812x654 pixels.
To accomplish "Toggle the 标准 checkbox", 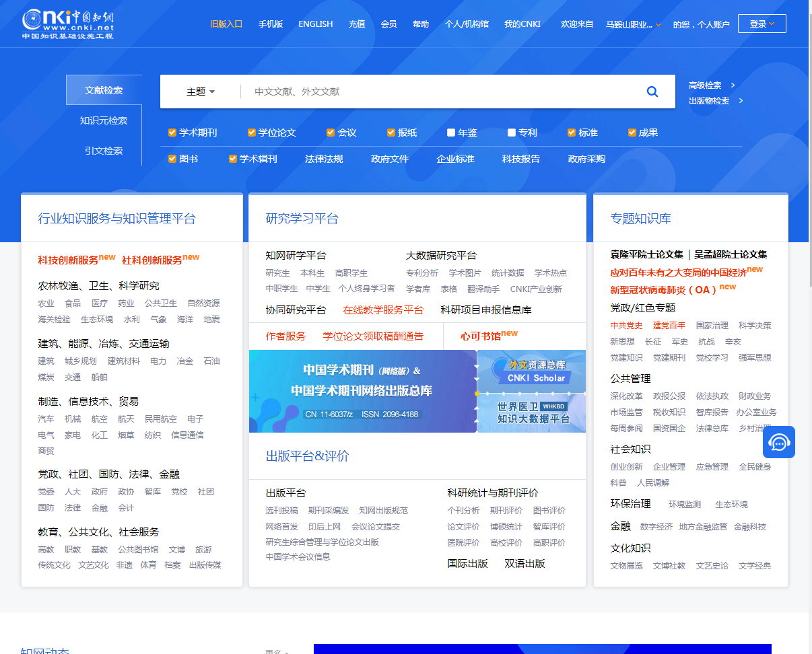I will [572, 133].
